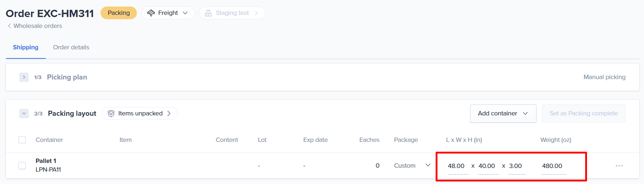Collapse the Packing layout section
Image resolution: width=644 pixels, height=184 pixels.
click(x=24, y=114)
